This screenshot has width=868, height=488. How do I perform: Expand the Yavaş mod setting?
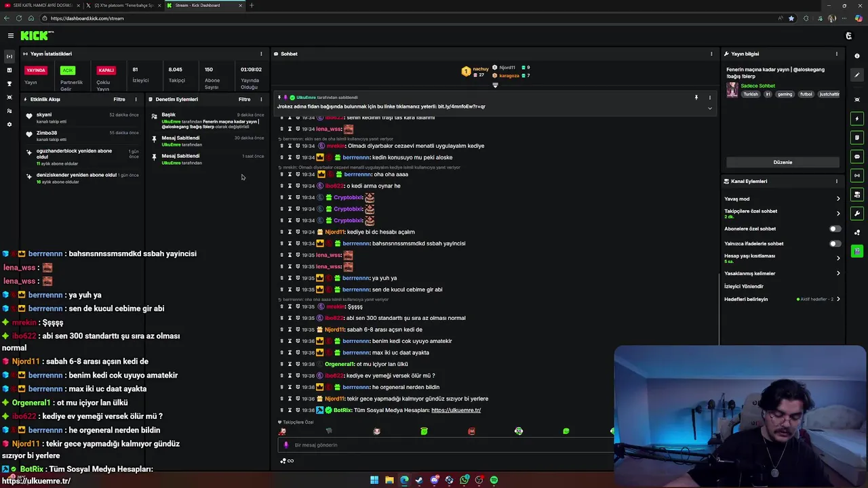click(838, 199)
